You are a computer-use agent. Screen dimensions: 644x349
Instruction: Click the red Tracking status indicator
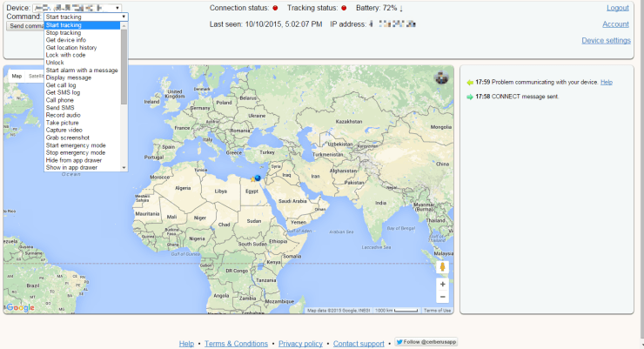click(344, 8)
